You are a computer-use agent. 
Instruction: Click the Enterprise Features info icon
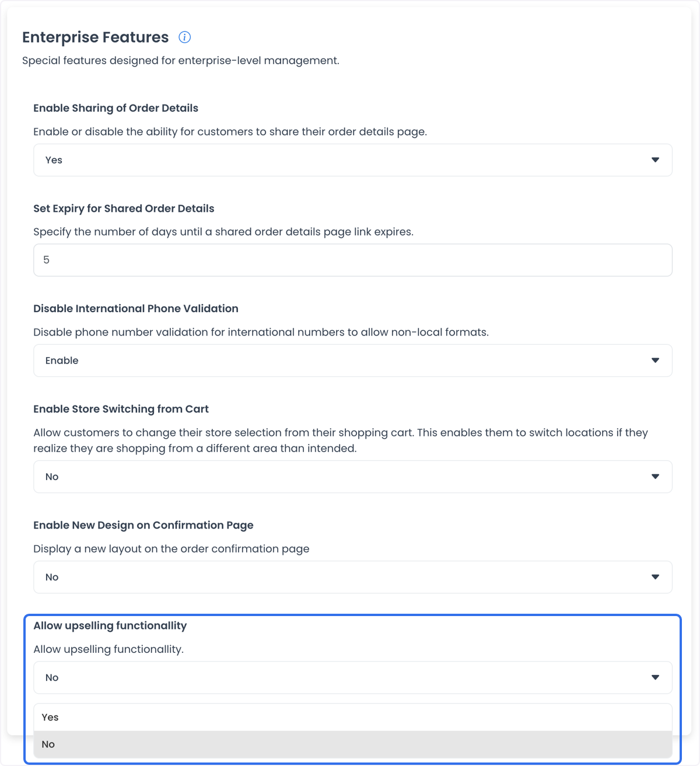[x=184, y=37]
